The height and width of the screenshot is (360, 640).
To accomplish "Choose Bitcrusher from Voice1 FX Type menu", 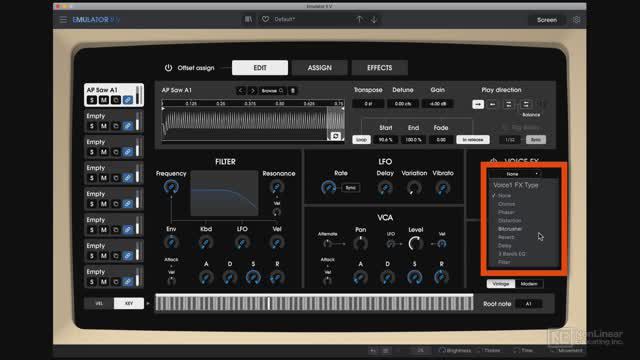I will coord(510,229).
